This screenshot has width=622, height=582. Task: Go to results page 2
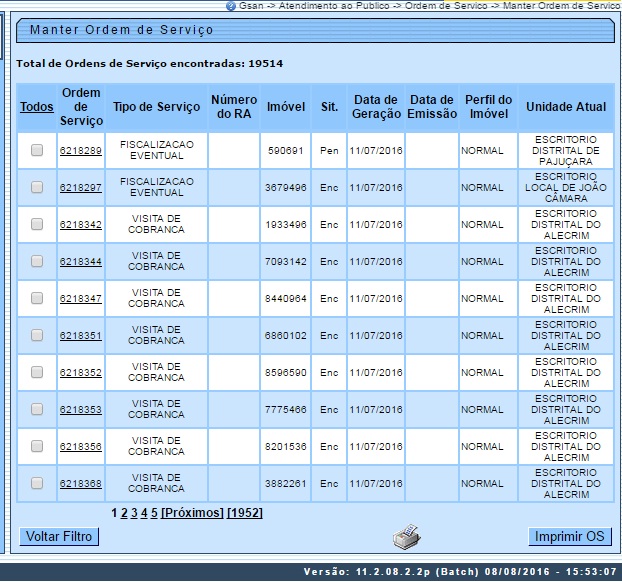124,512
